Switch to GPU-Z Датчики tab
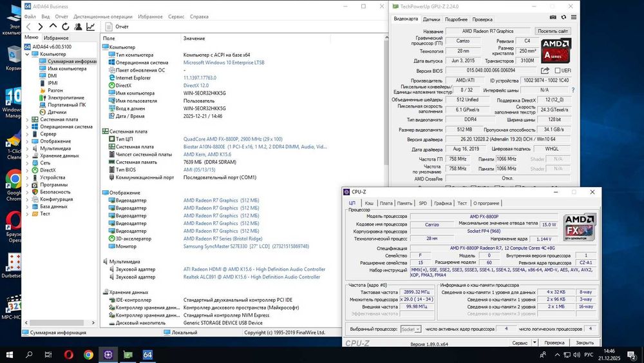This screenshot has width=644, height=363. [431, 19]
